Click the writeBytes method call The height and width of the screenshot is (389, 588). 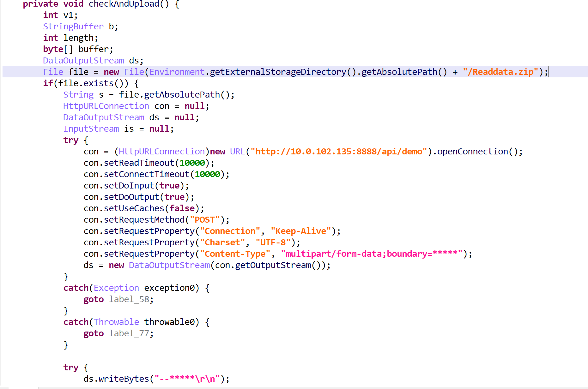pos(124,379)
